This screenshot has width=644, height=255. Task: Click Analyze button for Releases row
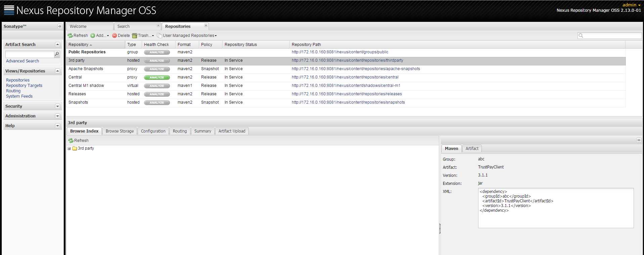click(157, 94)
